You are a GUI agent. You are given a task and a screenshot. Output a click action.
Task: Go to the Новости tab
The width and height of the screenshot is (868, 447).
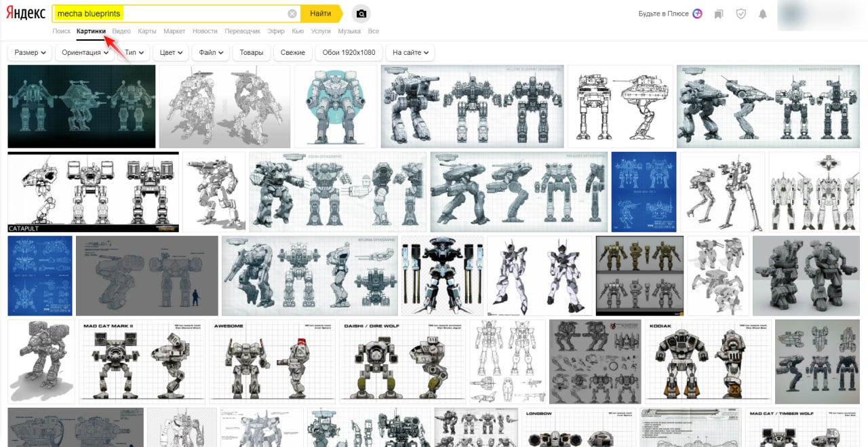[205, 31]
